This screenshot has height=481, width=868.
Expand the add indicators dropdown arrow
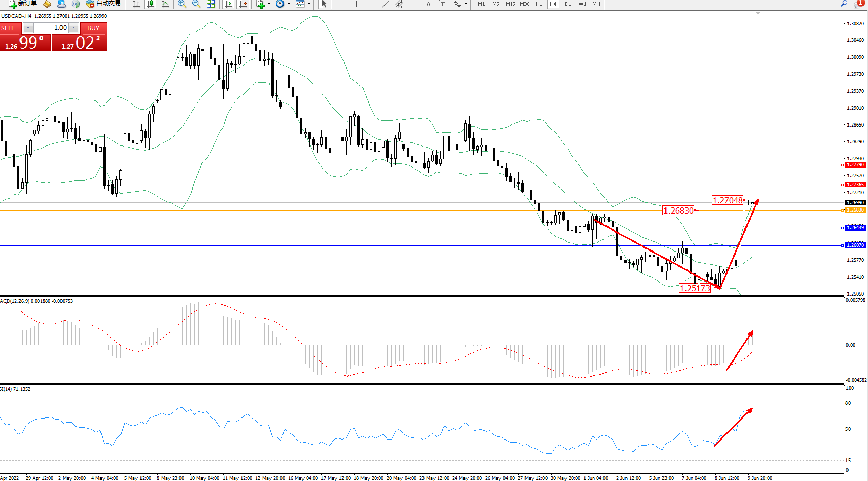pyautogui.click(x=269, y=4)
